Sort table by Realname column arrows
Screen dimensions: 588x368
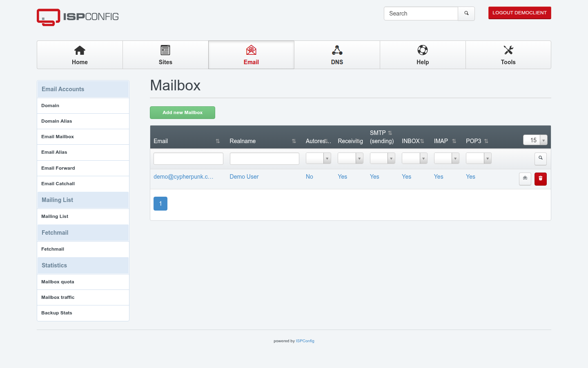point(294,141)
